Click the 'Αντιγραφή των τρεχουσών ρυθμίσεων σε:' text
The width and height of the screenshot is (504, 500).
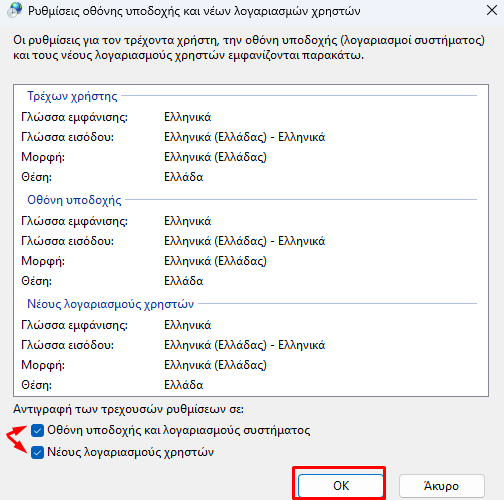pos(128,409)
